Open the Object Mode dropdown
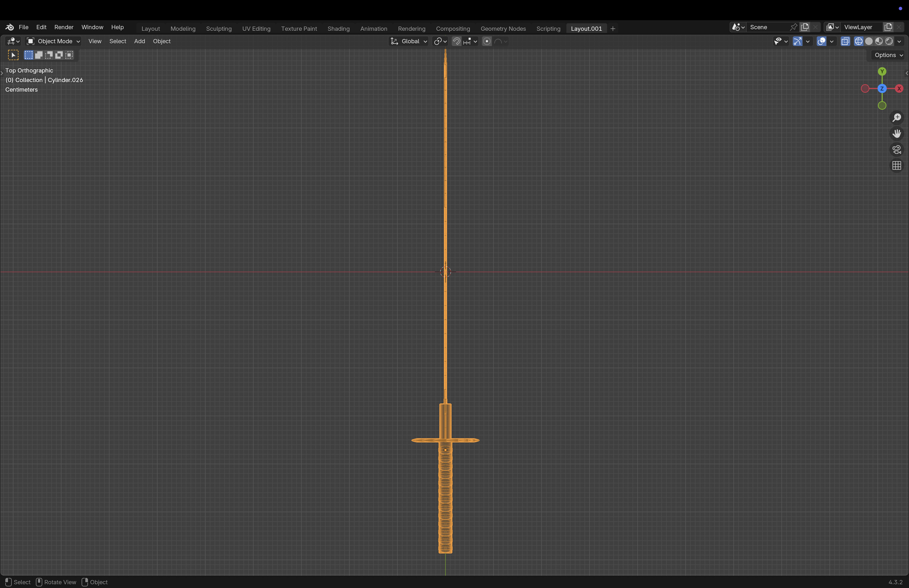Image resolution: width=909 pixels, height=588 pixels. pos(53,41)
